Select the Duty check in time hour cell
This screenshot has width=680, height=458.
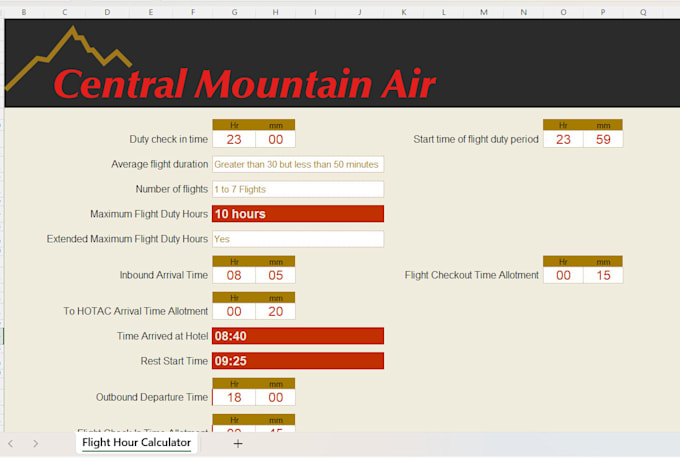click(234, 139)
